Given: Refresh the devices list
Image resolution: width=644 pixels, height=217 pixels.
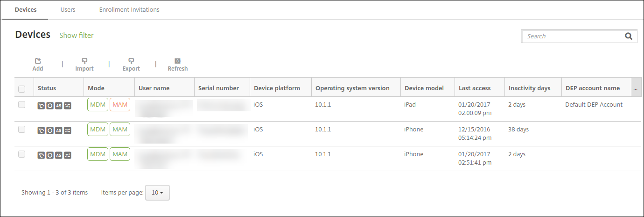Looking at the screenshot, I should (x=178, y=61).
